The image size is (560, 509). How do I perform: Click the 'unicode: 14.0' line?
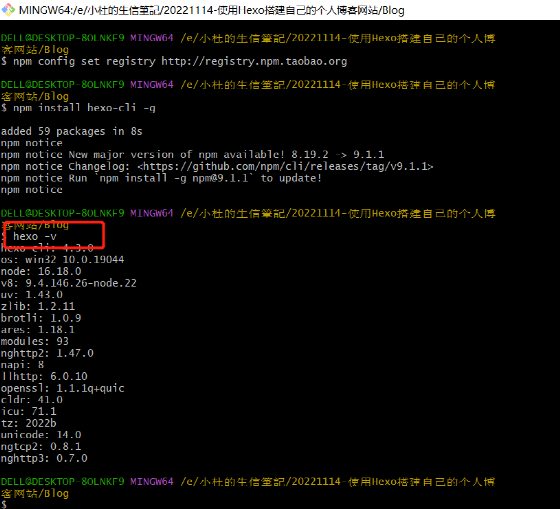(41, 435)
